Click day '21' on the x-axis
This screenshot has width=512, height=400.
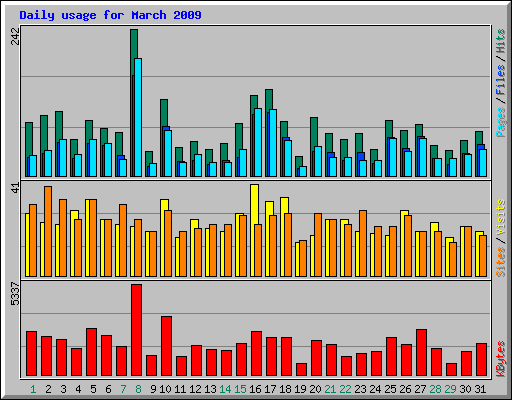tap(330, 389)
